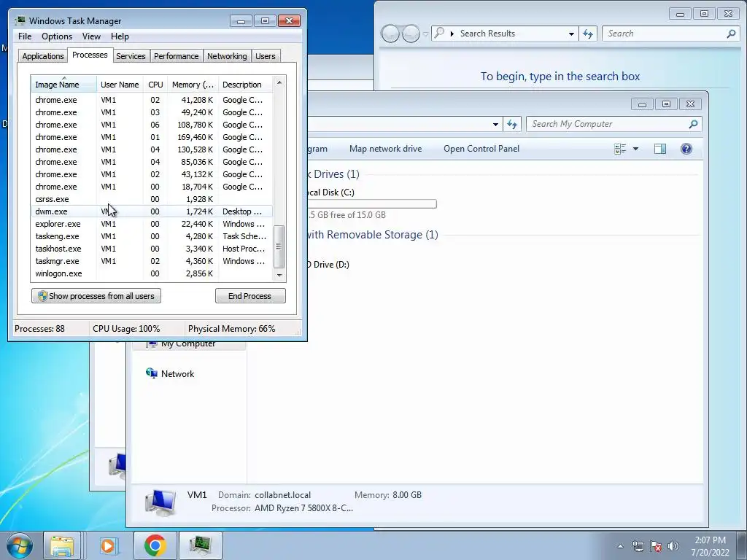
Task: Refresh the Search Results window
Action: click(x=588, y=34)
